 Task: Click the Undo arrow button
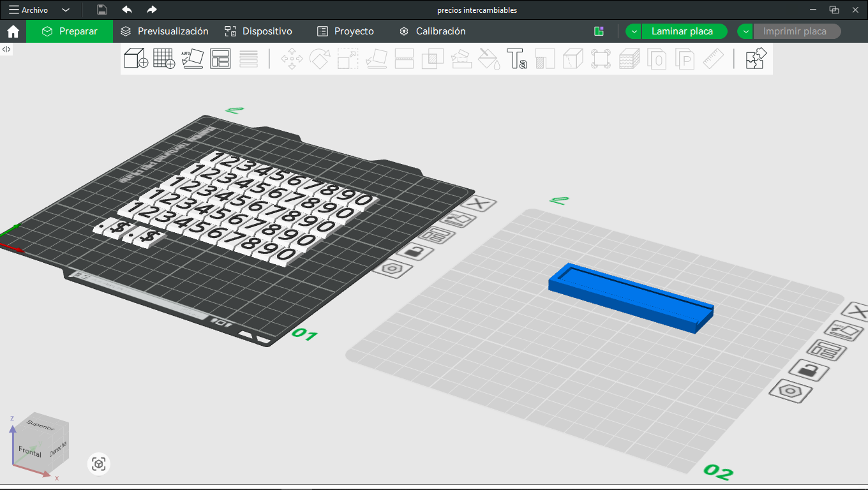127,10
